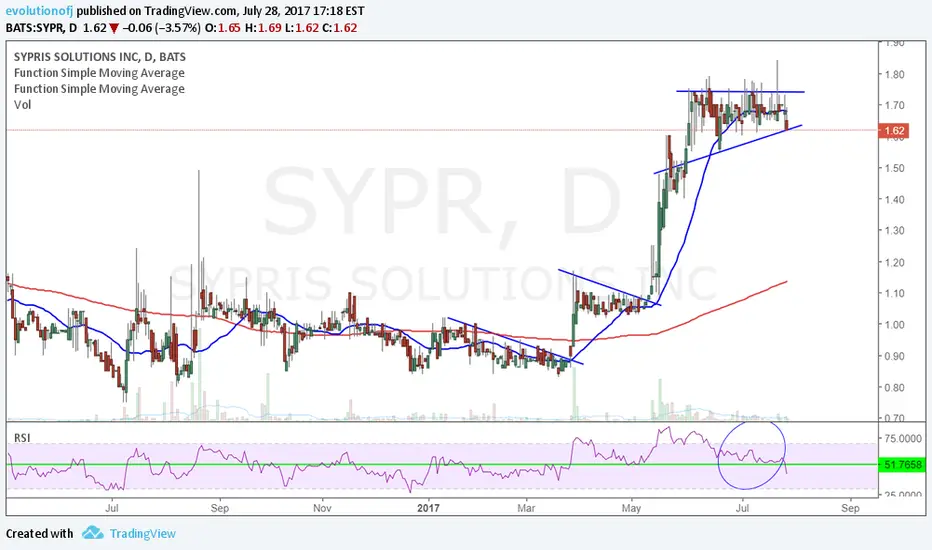
Task: Click the 'Created with' text
Action: (x=39, y=533)
